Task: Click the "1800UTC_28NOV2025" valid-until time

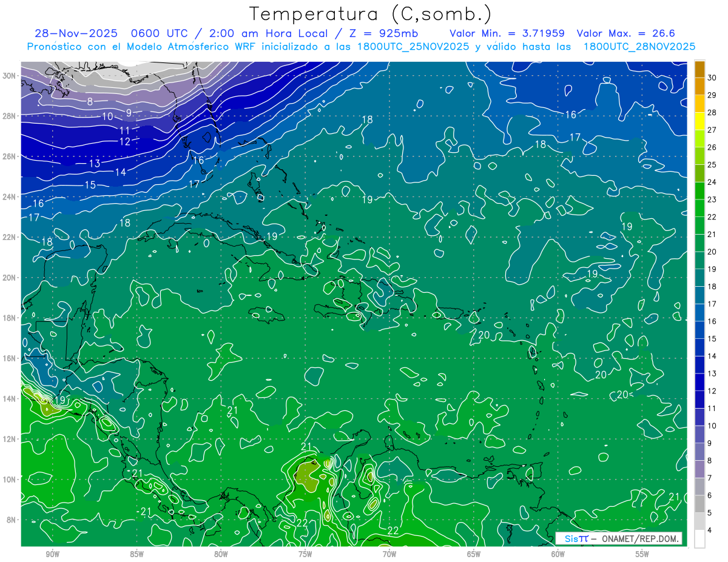Action: 639,47
